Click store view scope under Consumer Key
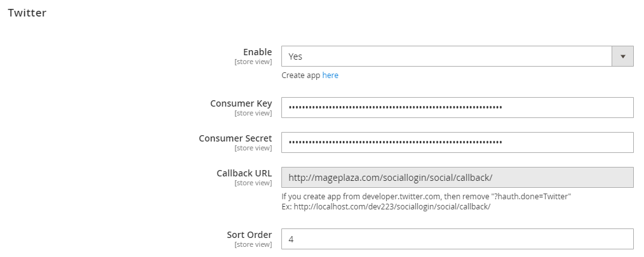Viewport: 644px width, 257px height. (253, 114)
